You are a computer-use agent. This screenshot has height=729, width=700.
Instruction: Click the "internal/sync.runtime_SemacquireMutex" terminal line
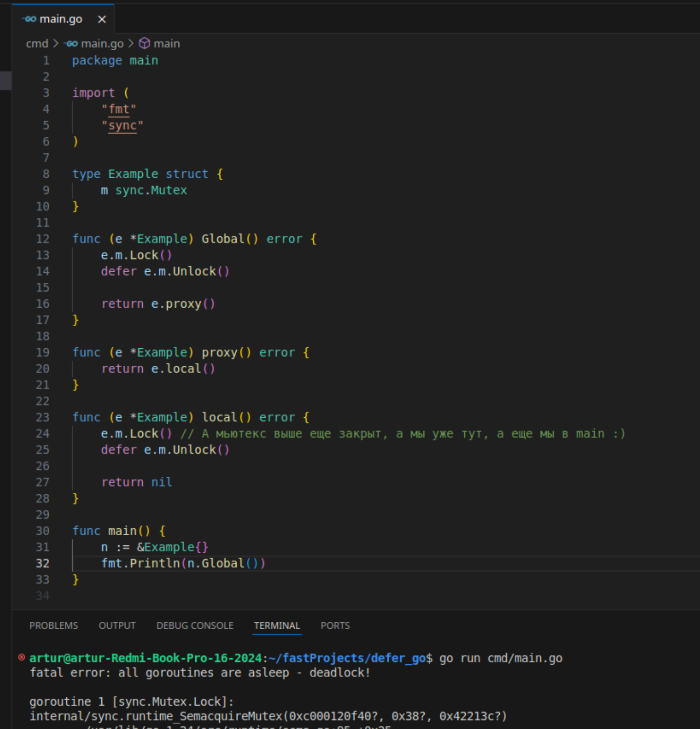tap(268, 716)
